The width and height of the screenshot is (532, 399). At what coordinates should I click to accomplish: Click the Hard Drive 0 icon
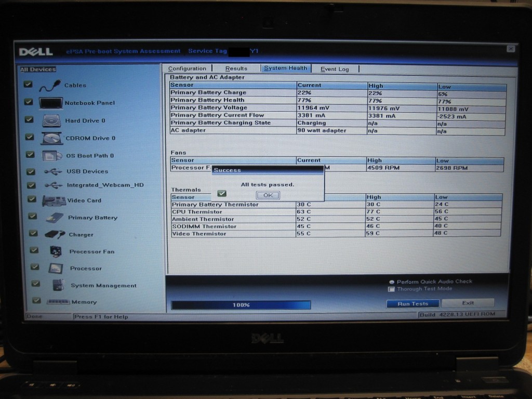click(51, 121)
